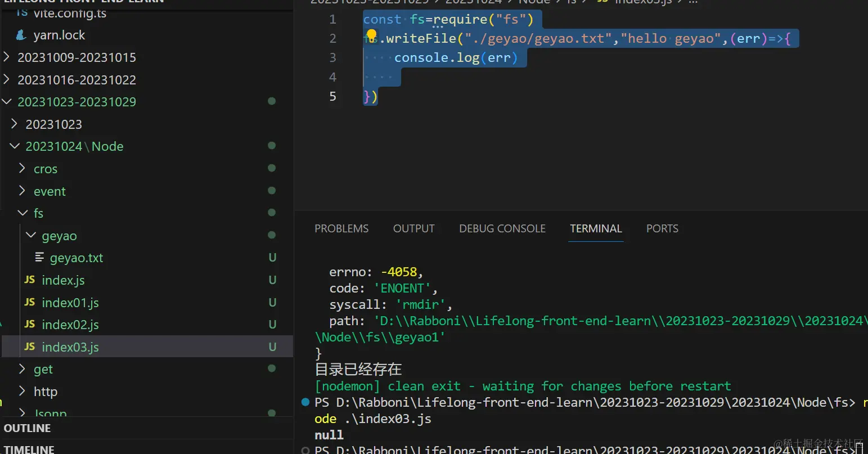Click the modified dot beside geyao folder
The height and width of the screenshot is (454, 868).
pos(272,235)
